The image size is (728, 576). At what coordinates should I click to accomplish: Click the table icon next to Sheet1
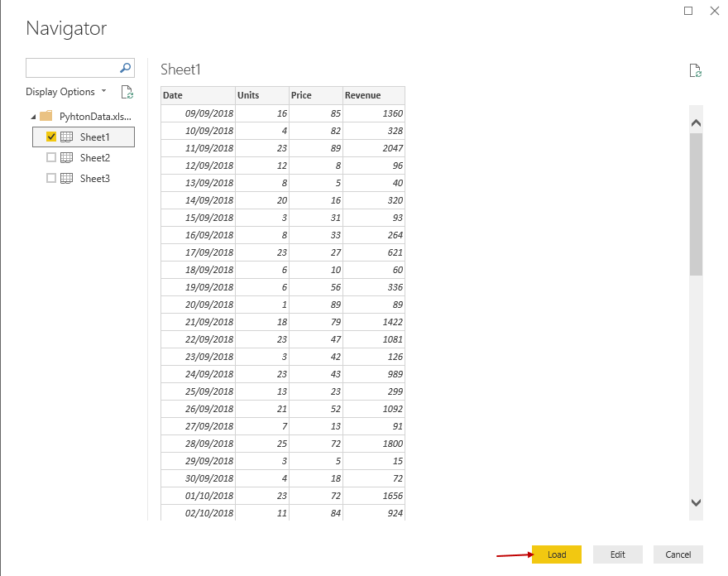click(67, 137)
